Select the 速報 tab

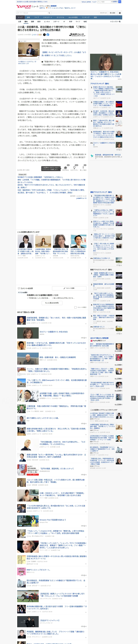[28, 17]
